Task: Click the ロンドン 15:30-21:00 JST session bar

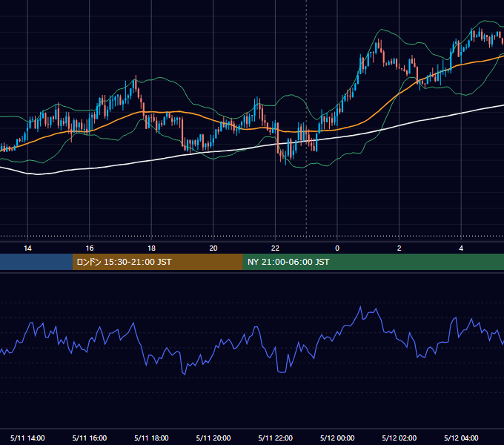Action: [x=157, y=262]
